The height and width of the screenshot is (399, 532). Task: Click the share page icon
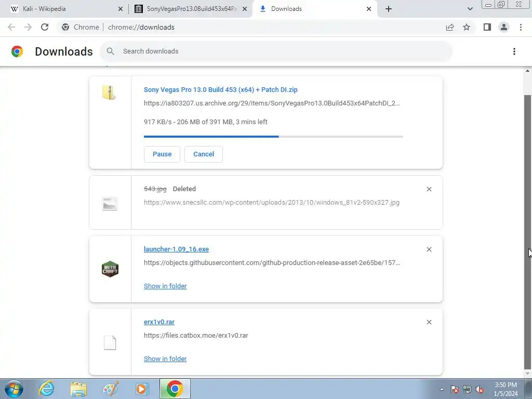pyautogui.click(x=450, y=27)
